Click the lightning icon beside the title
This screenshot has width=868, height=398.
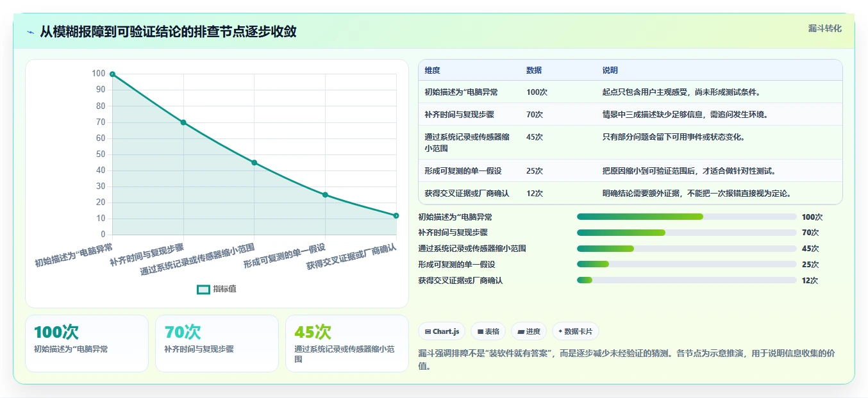30,32
